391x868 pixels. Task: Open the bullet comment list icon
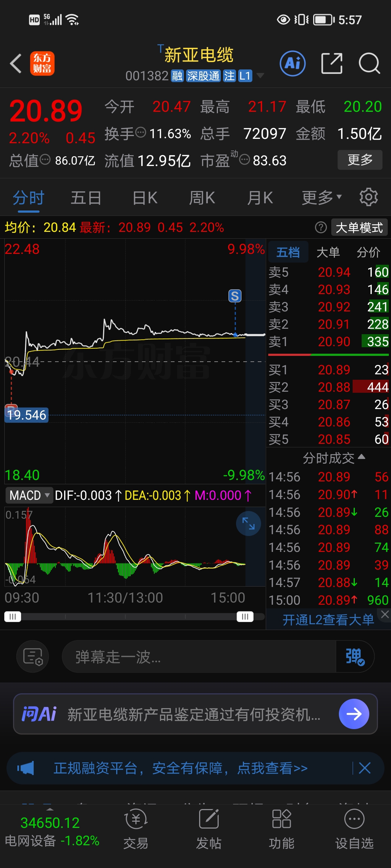(33, 656)
